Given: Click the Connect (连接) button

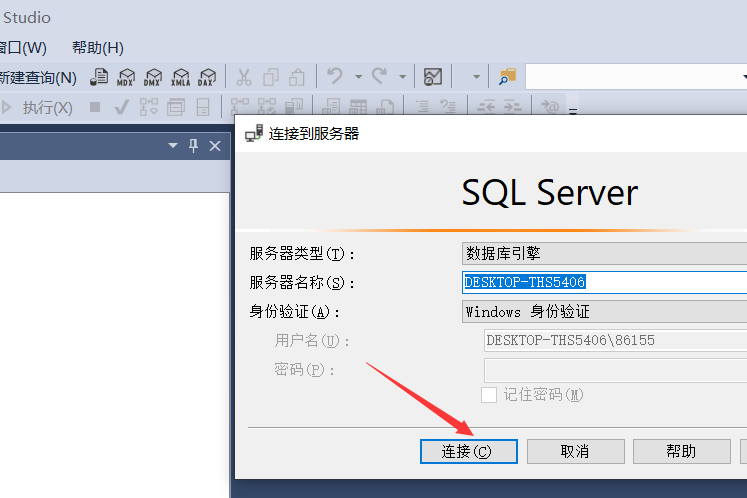Looking at the screenshot, I should (469, 451).
